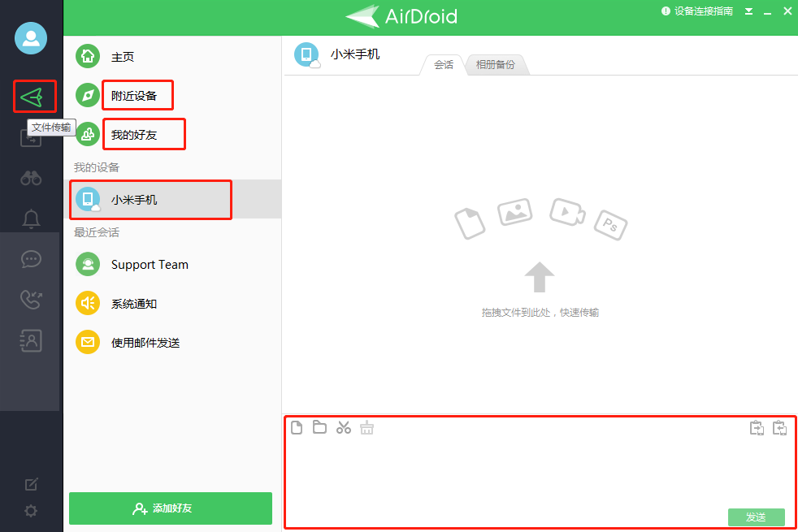This screenshot has height=532, width=798.
Task: Select the File Transfer paper plane icon
Action: click(32, 97)
